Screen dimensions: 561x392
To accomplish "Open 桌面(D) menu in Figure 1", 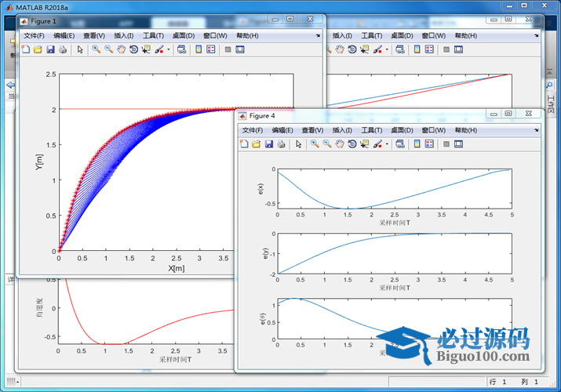I will click(x=184, y=36).
